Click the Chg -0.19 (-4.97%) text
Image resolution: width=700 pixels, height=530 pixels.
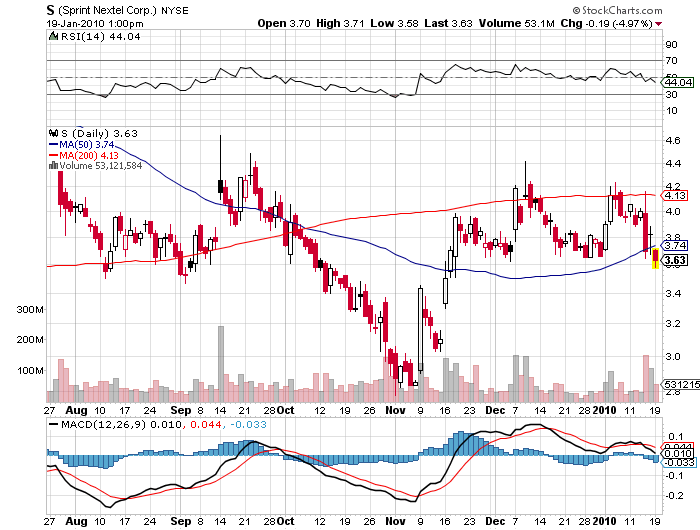pyautogui.click(x=607, y=23)
